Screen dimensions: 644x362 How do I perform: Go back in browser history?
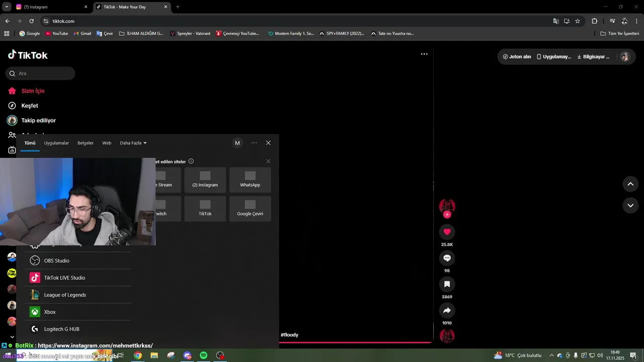coord(7,21)
